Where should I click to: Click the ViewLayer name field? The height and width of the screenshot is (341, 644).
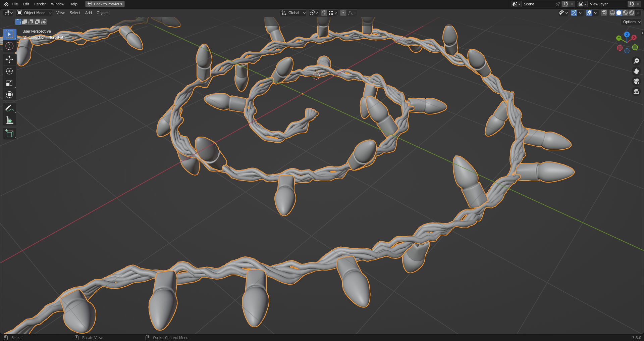607,4
